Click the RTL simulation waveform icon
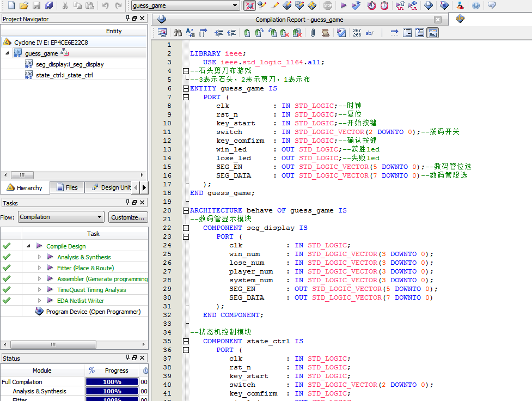This screenshot has height=401, width=532. point(400,5)
